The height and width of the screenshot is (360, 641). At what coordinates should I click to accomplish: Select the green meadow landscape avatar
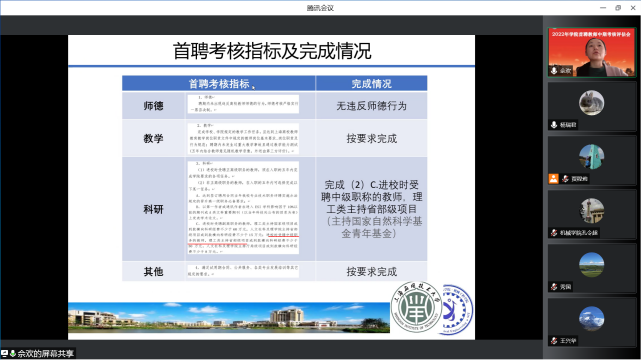point(591,264)
